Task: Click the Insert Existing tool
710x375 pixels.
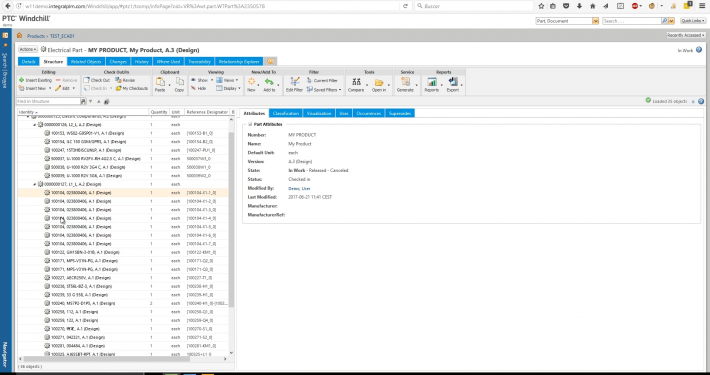Action: coord(35,80)
